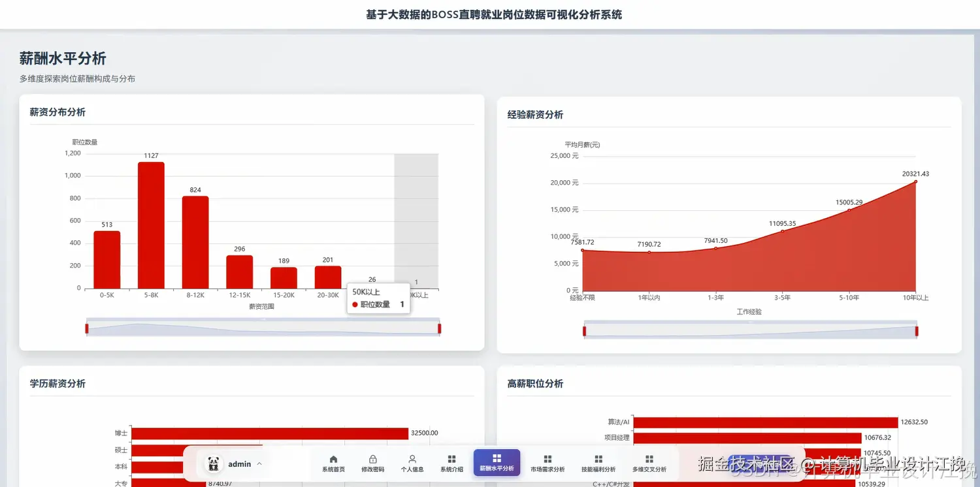Switch to 多维交叉分析 in navigation bar
Image resolution: width=980 pixels, height=487 pixels.
click(x=649, y=463)
